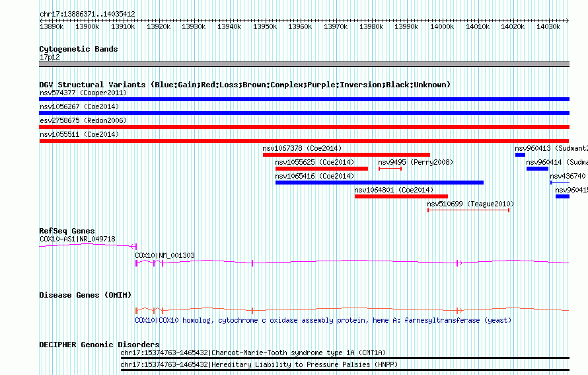Click the 14000k ruler mark
This screenshot has width=588, height=375.
(x=442, y=26)
